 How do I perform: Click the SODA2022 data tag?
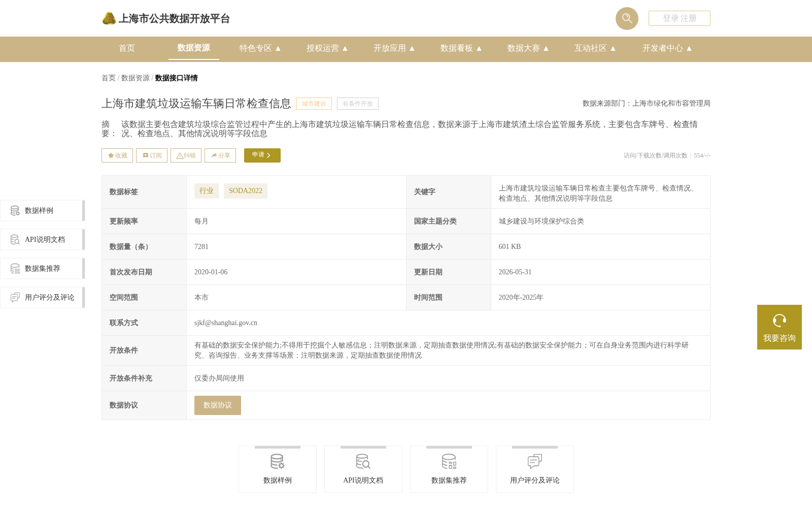[x=246, y=191]
